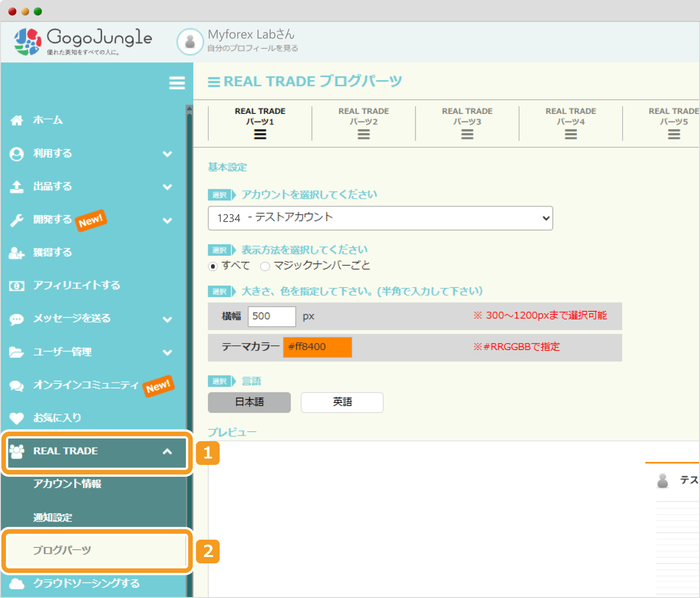Viewport: 700px width, 598px height.
Task: Collapse the REAL TRADE sidebar section
Action: (168, 451)
